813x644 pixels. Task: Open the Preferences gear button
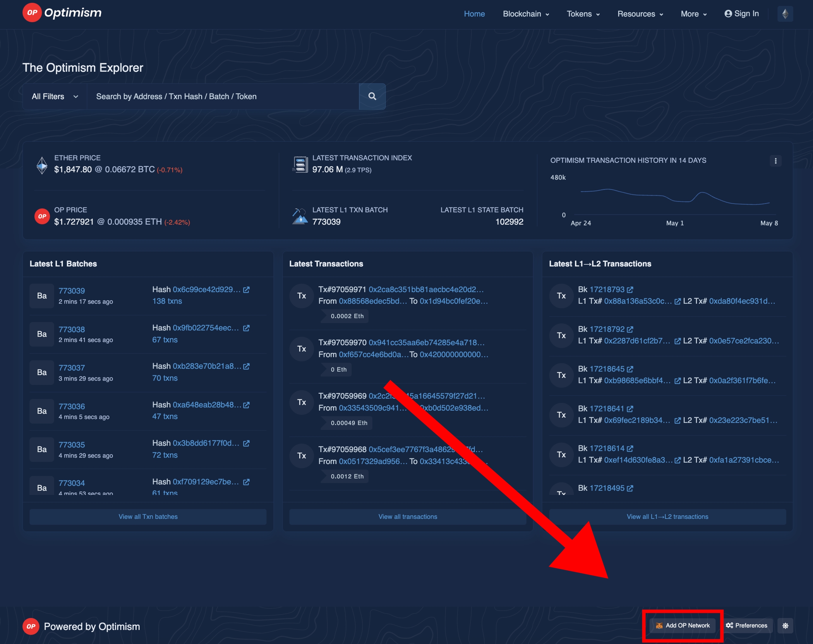(x=747, y=626)
